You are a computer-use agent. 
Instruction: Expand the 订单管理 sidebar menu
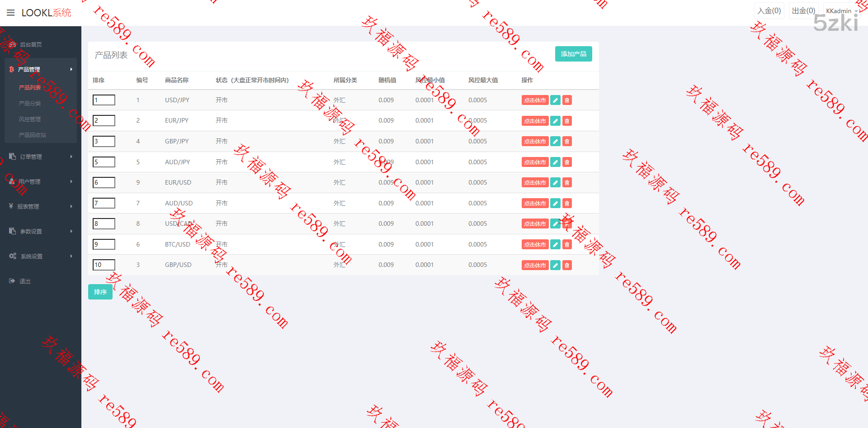click(x=40, y=157)
